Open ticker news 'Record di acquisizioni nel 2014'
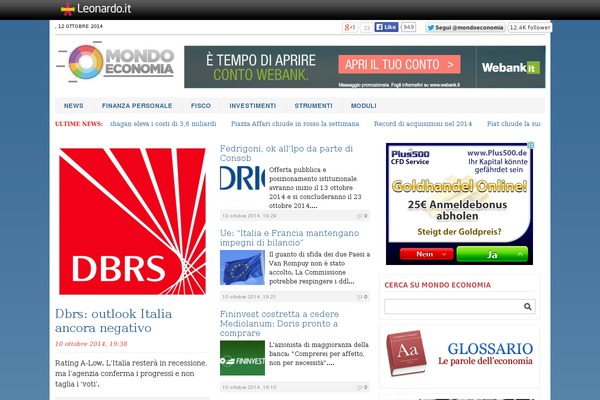Screen dimensions: 600x400 pyautogui.click(x=423, y=124)
